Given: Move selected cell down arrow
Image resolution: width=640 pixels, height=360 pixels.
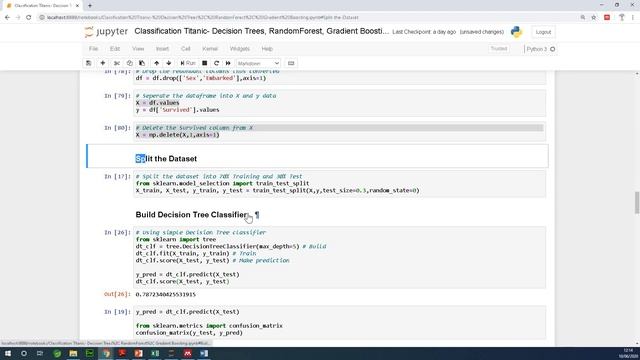Looking at the screenshot, I should point(169,63).
